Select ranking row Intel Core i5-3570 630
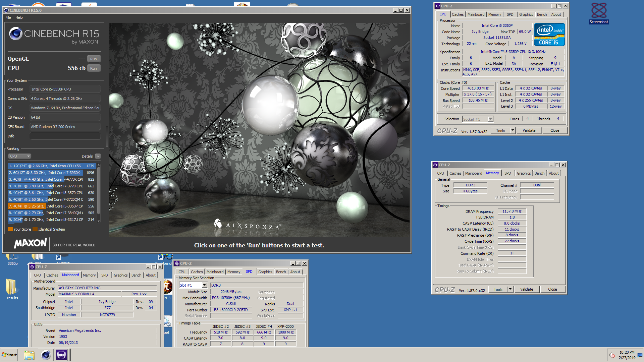644x362 pixels. coord(52,193)
